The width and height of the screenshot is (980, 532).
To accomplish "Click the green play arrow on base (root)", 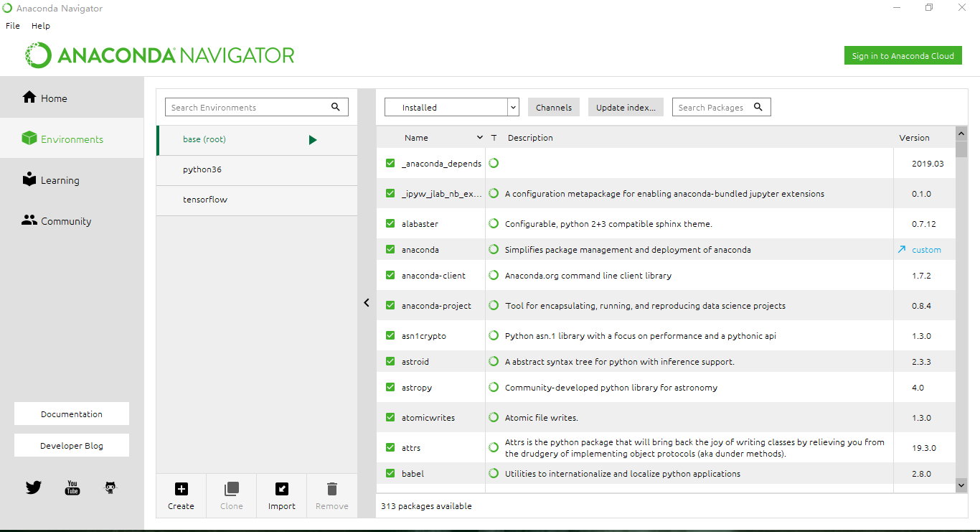I will [x=313, y=140].
